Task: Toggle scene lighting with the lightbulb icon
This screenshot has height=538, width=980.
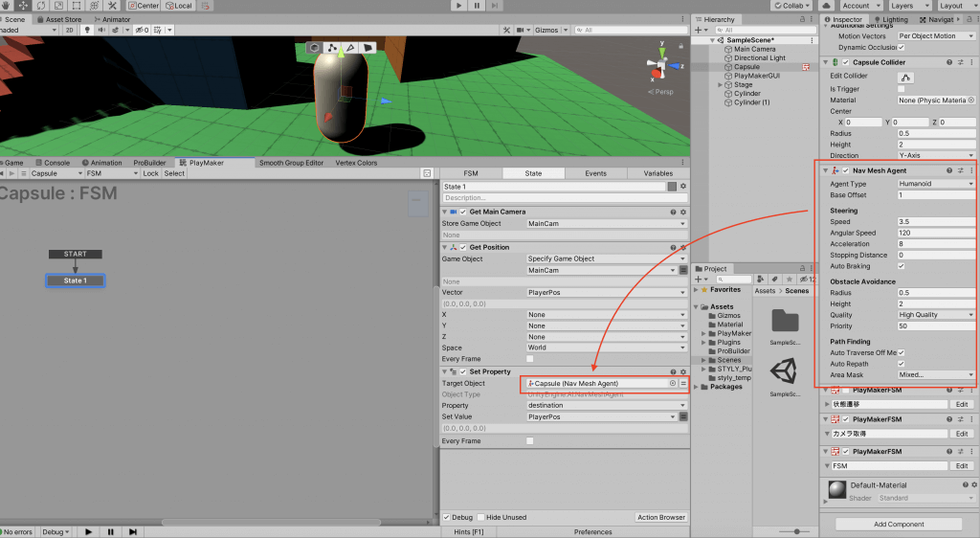Action: pos(88,30)
